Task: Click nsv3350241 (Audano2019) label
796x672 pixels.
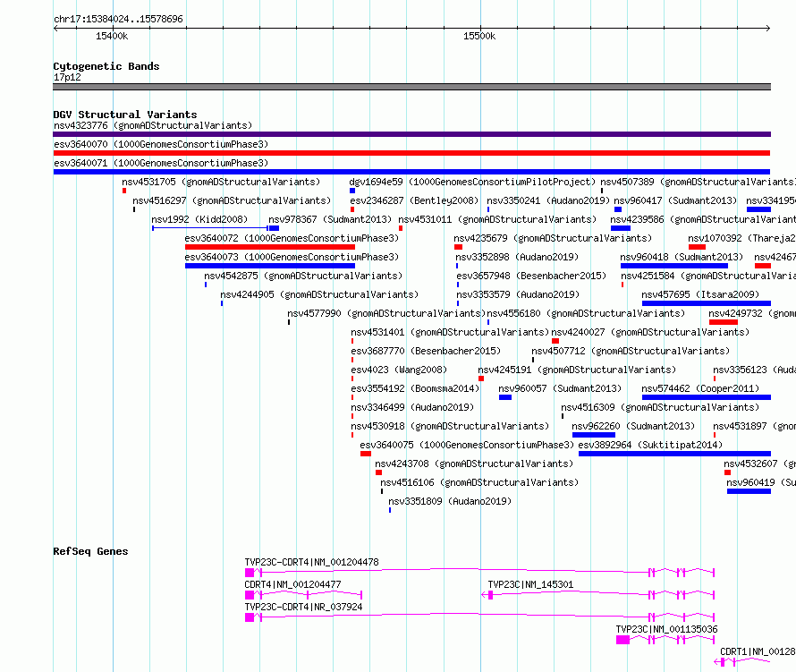Action: tap(547, 200)
